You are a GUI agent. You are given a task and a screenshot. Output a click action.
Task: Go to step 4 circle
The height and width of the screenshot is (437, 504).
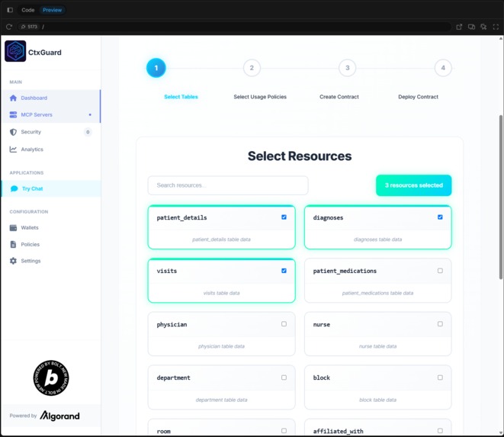coord(443,68)
